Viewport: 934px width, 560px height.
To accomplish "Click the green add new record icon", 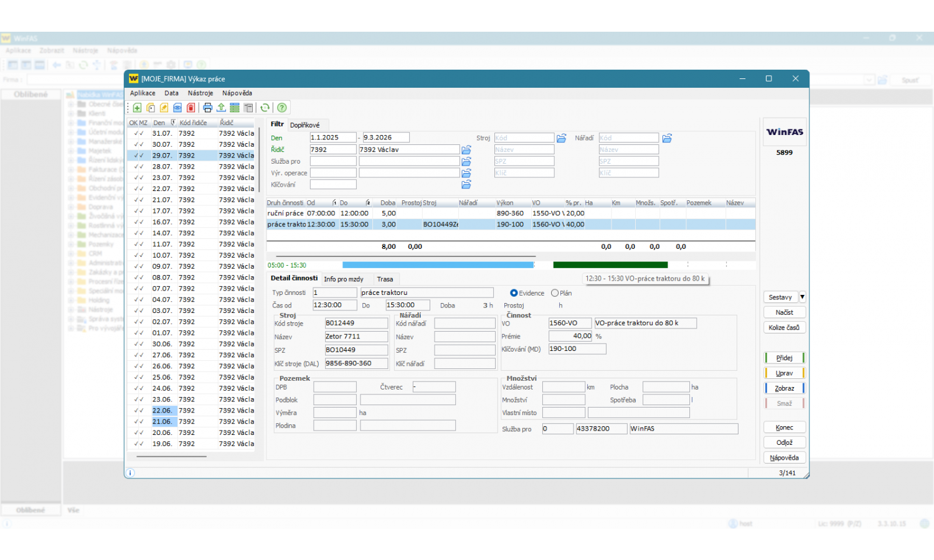I will pyautogui.click(x=137, y=108).
